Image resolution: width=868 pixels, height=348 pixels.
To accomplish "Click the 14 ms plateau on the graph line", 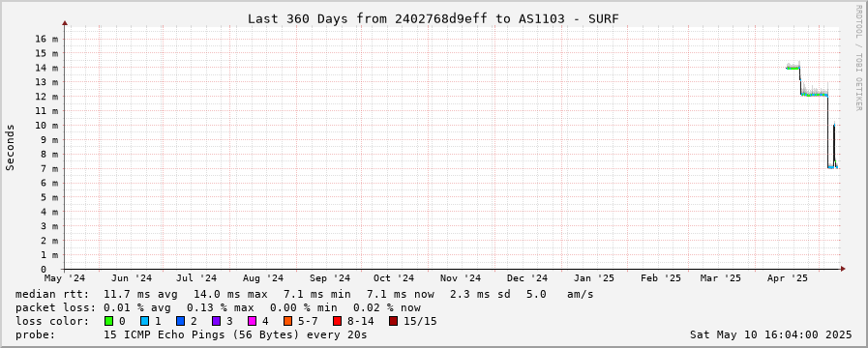I will 793,68.
